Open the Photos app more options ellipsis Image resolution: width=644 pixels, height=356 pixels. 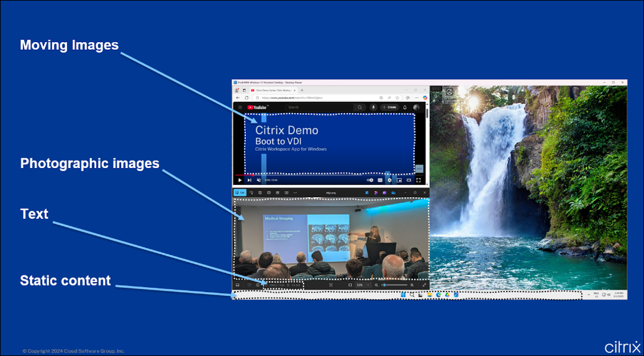[x=296, y=193]
